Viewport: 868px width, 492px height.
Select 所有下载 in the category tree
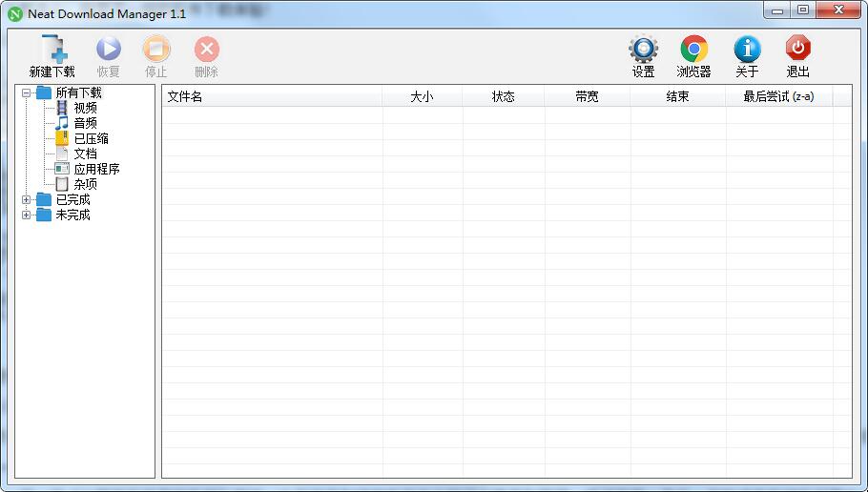(78, 92)
